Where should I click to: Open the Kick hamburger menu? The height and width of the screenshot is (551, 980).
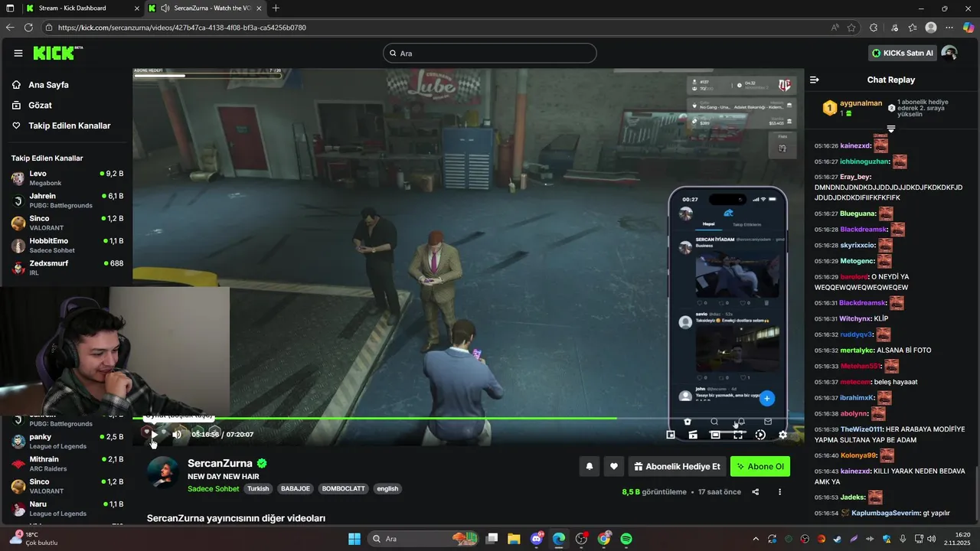tap(18, 53)
